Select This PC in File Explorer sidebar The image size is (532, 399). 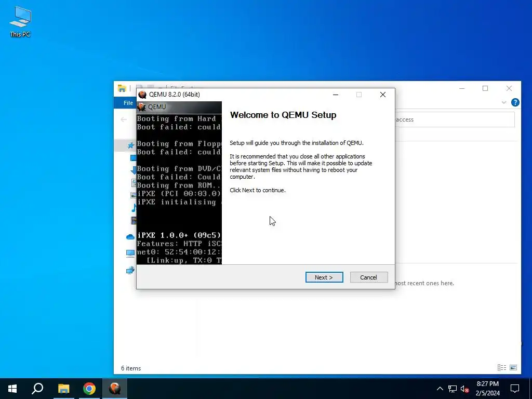pos(130,254)
